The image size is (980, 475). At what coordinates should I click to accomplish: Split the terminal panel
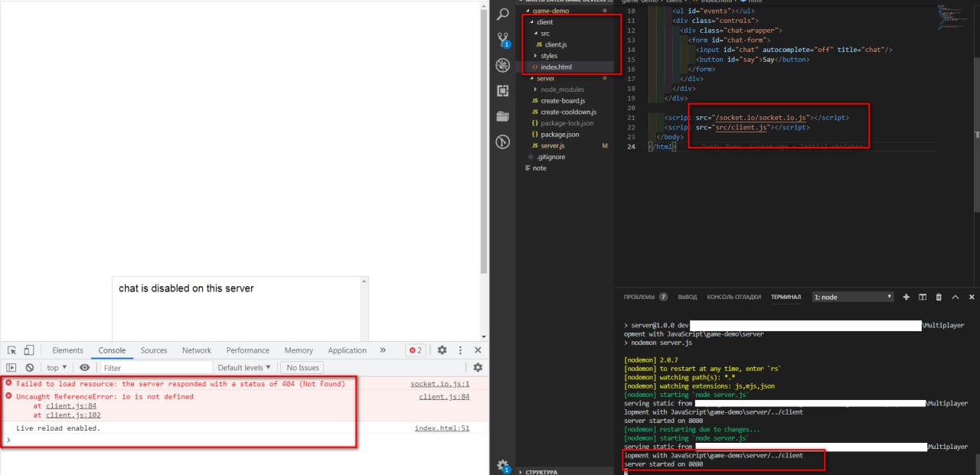[923, 297]
